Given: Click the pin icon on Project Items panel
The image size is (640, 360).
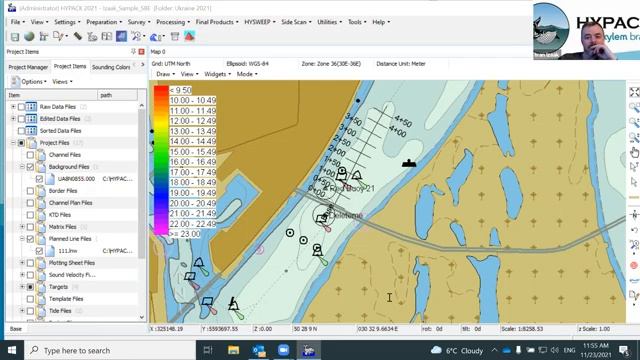Looking at the screenshot, I should click(133, 51).
